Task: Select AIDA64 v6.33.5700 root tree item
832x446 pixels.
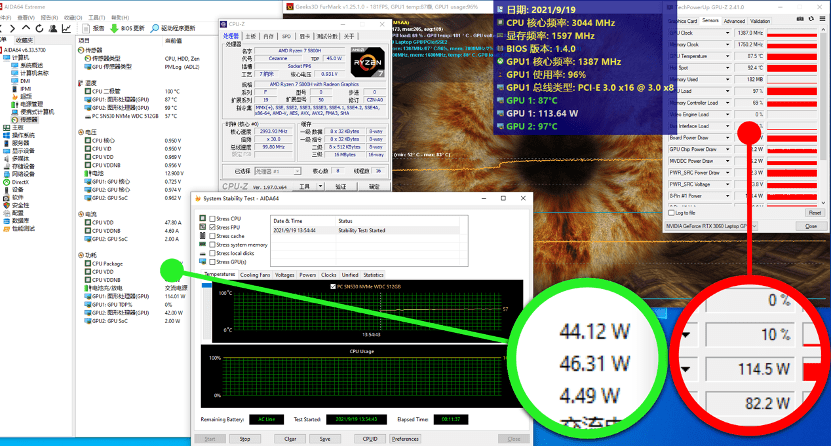Action: (x=25, y=50)
